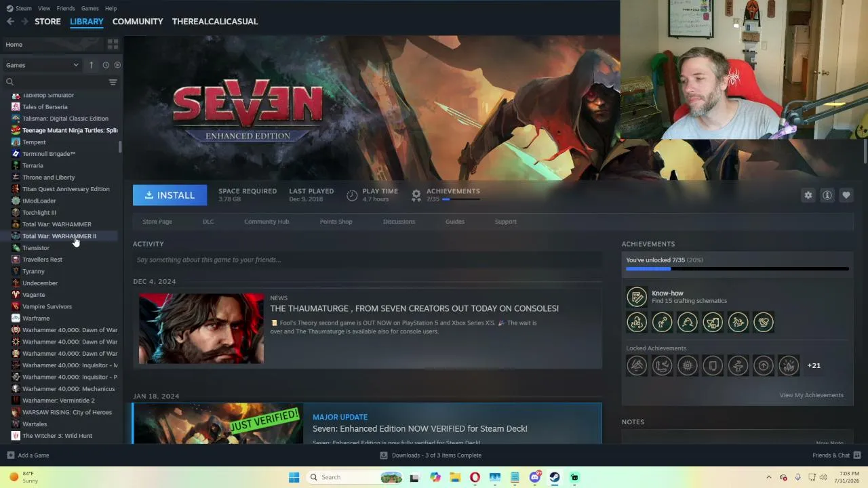Click the first unlocked recycle achievement icon

pos(637,323)
